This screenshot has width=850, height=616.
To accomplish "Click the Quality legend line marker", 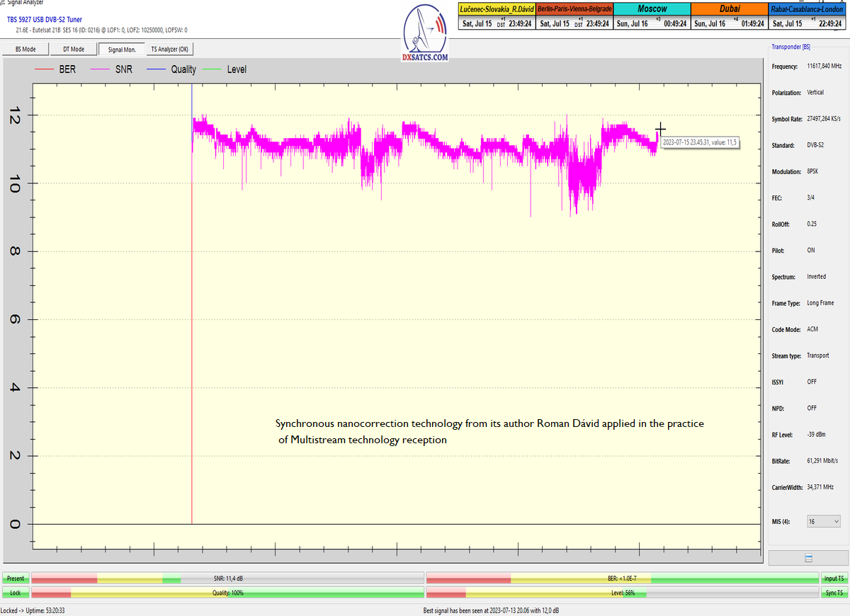I will click(156, 70).
